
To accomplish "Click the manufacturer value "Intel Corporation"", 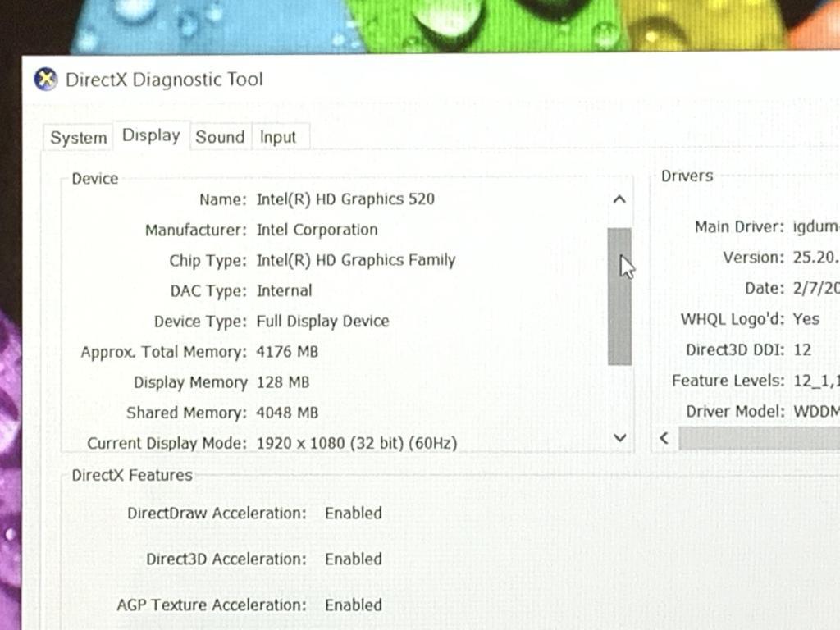I will 317,230.
